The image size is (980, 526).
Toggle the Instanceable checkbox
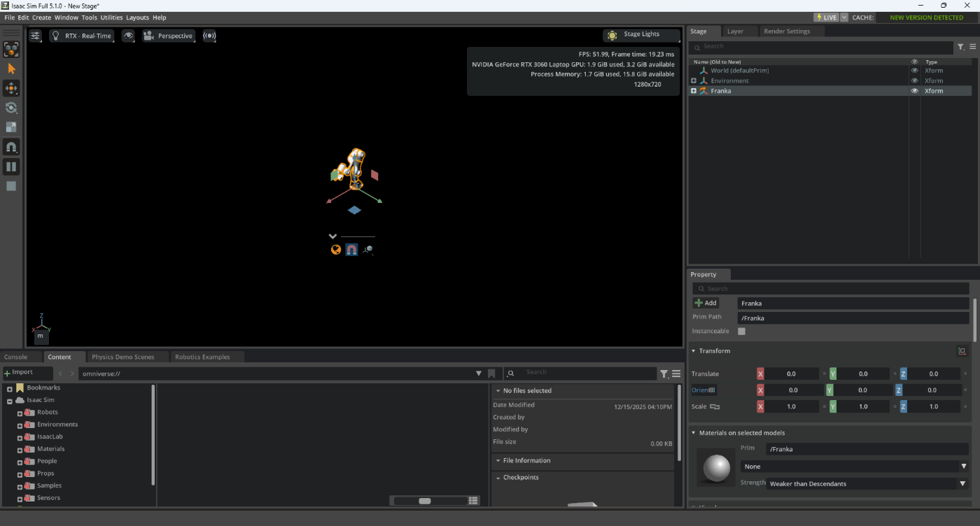[741, 331]
